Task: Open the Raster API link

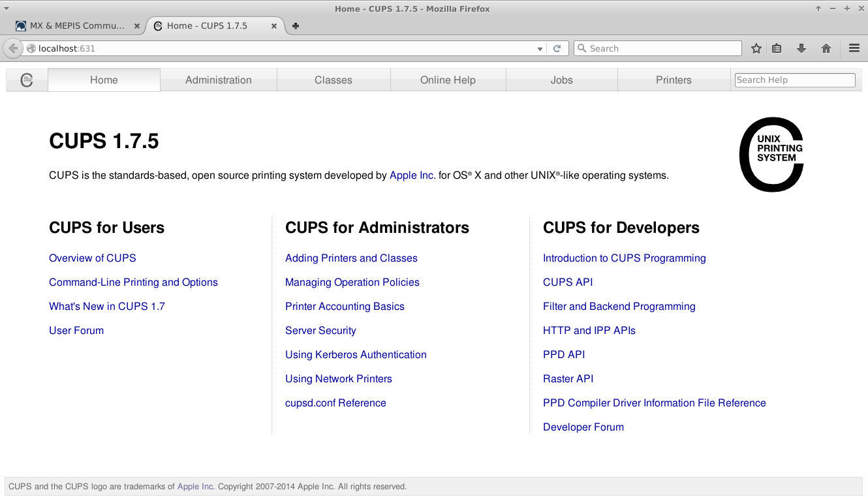Action: tap(568, 379)
